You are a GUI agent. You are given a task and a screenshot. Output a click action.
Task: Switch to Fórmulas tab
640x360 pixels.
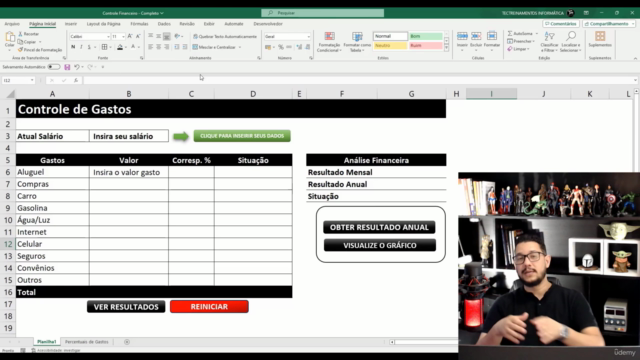tap(139, 24)
